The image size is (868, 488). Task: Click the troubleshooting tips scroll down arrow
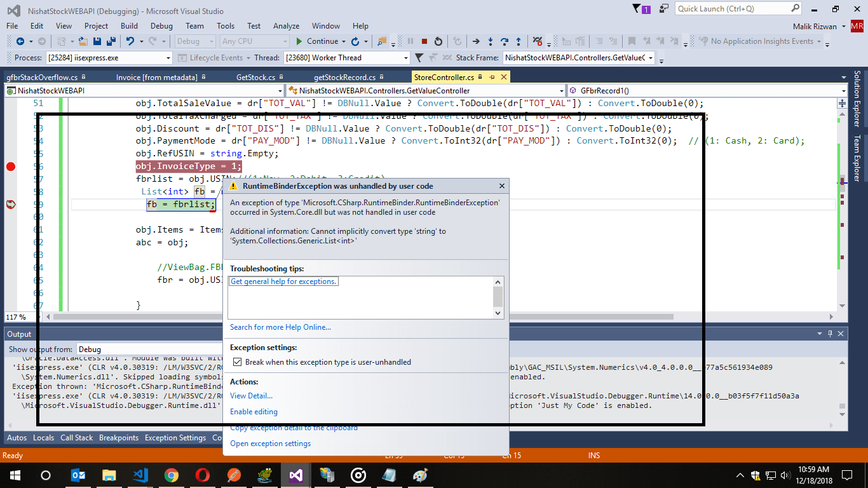[x=498, y=313]
